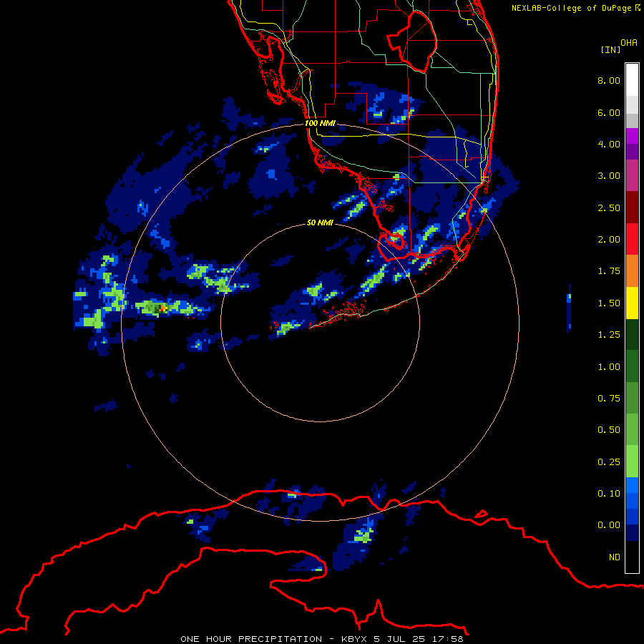This screenshot has width=644, height=644.
Task: Click the 0.25 legend value
Action: (609, 462)
